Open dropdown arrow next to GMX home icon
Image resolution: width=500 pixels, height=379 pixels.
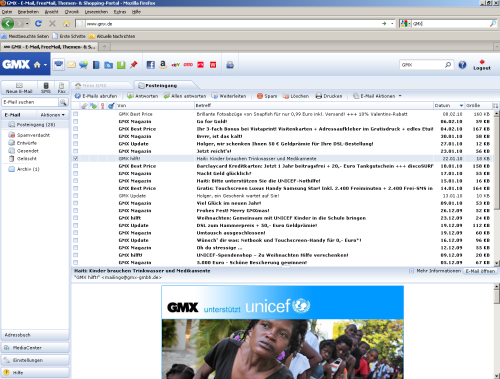tap(45, 65)
